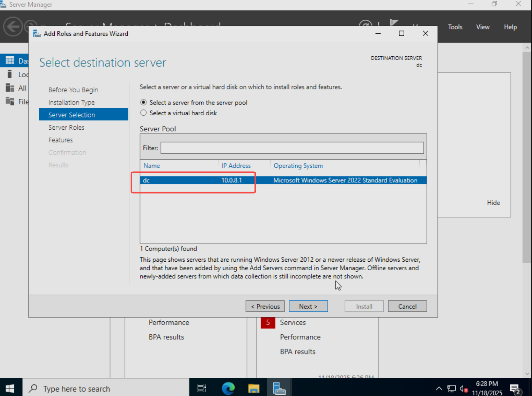The width and height of the screenshot is (532, 396).
Task: Click the Server Manager vertical scrollbar
Action: 527,157
